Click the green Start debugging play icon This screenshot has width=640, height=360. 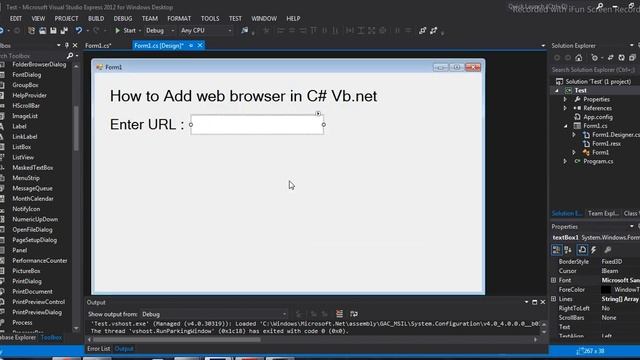[x=118, y=31]
